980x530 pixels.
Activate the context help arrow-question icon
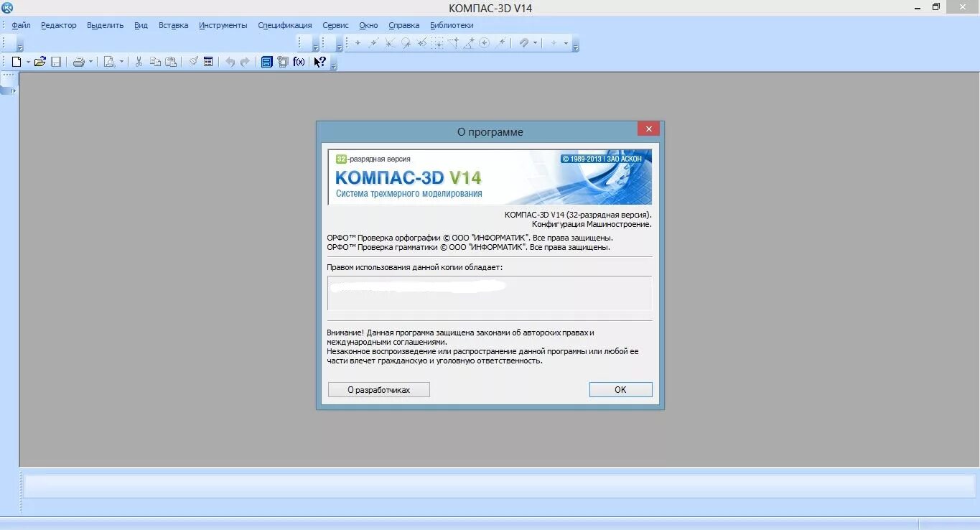pos(320,62)
